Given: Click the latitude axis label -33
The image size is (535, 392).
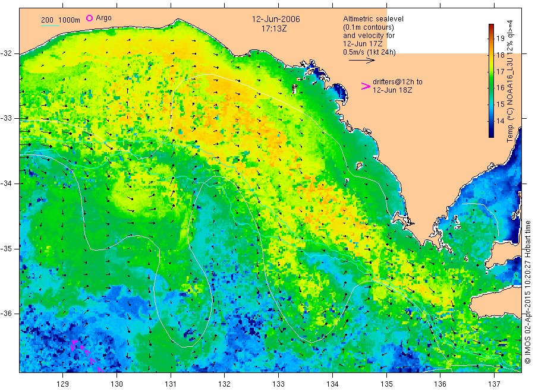Looking at the screenshot, I should click(x=6, y=118).
